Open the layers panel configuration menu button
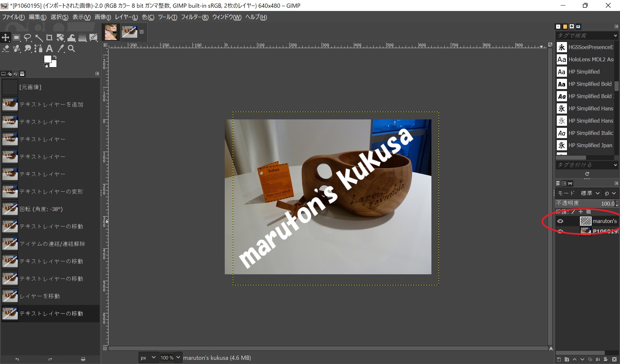The height and width of the screenshot is (364, 620). pyautogui.click(x=616, y=183)
